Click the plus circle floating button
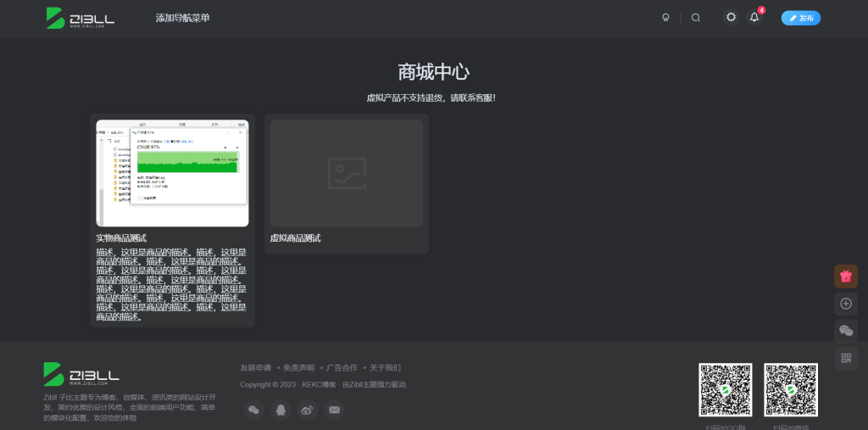The image size is (868, 430). (846, 304)
